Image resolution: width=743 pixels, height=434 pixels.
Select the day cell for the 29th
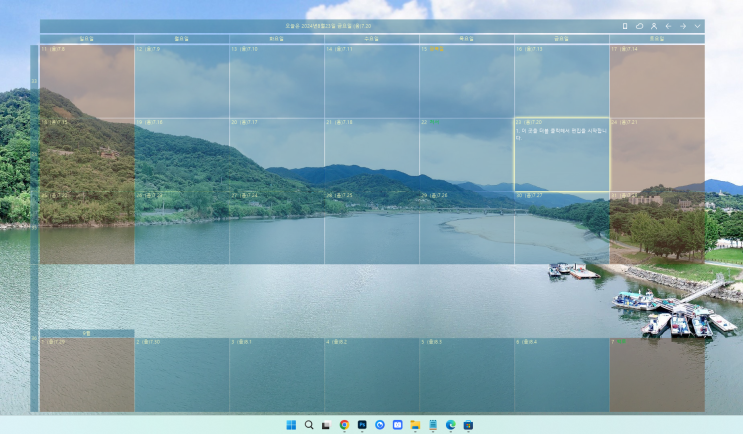coord(467,228)
